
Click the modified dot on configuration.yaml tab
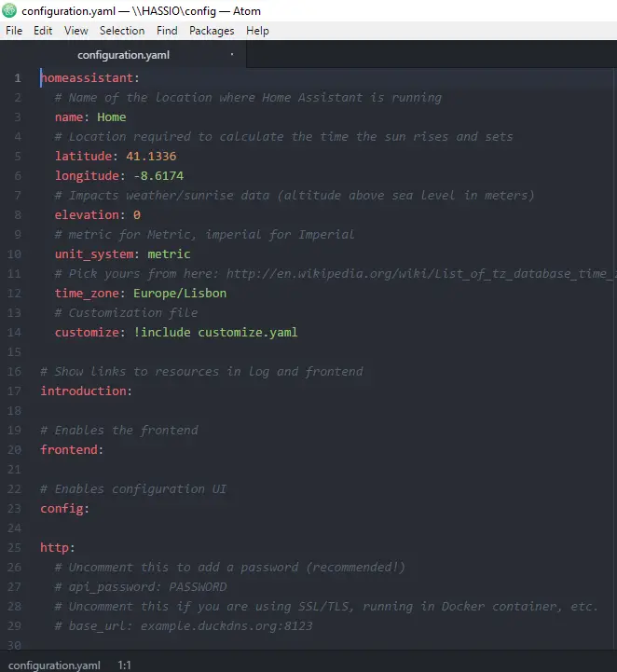(232, 54)
